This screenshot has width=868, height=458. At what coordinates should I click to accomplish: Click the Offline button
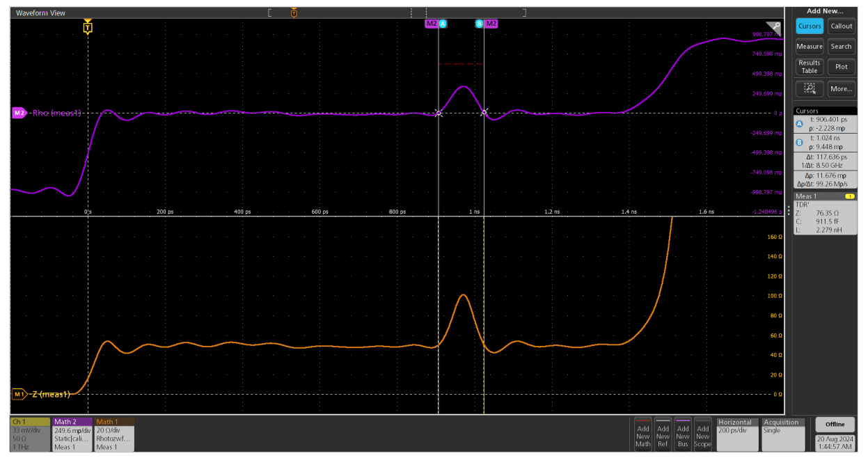tap(835, 424)
